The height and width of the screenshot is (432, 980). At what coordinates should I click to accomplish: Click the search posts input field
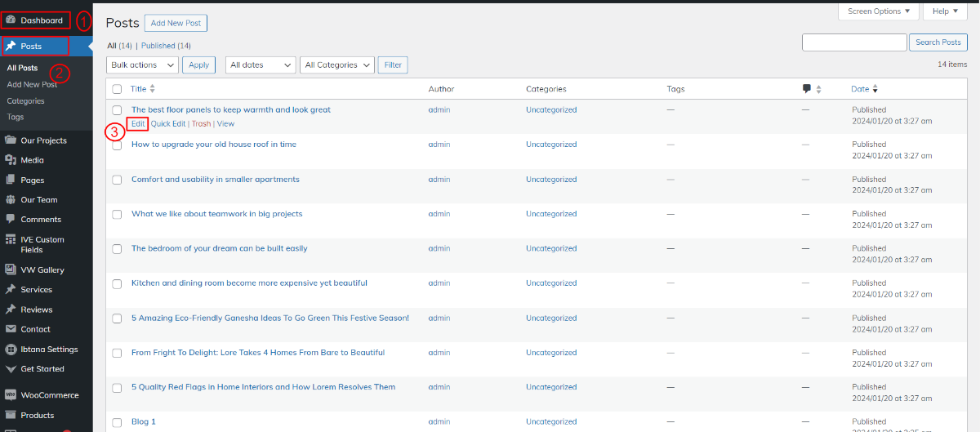tap(854, 42)
